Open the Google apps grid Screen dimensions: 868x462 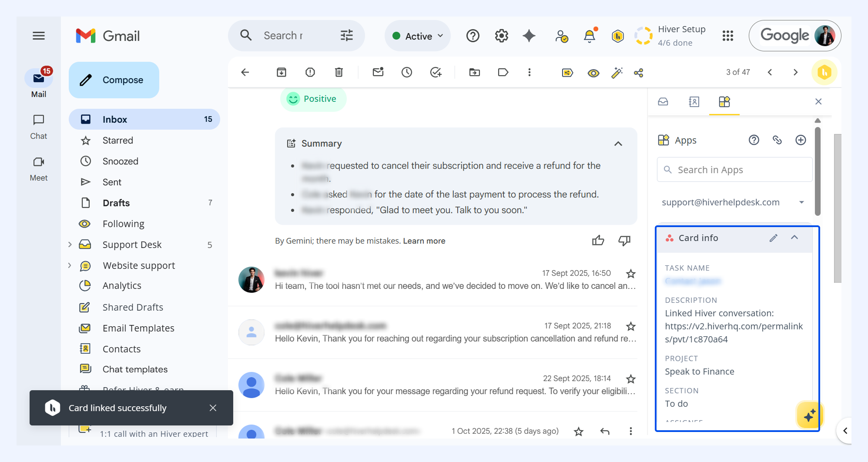(728, 36)
